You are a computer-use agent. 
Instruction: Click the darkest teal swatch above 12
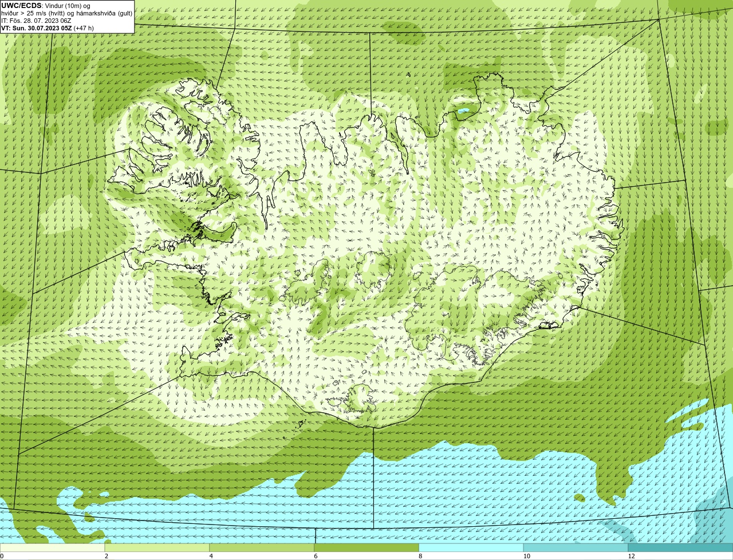680,548
